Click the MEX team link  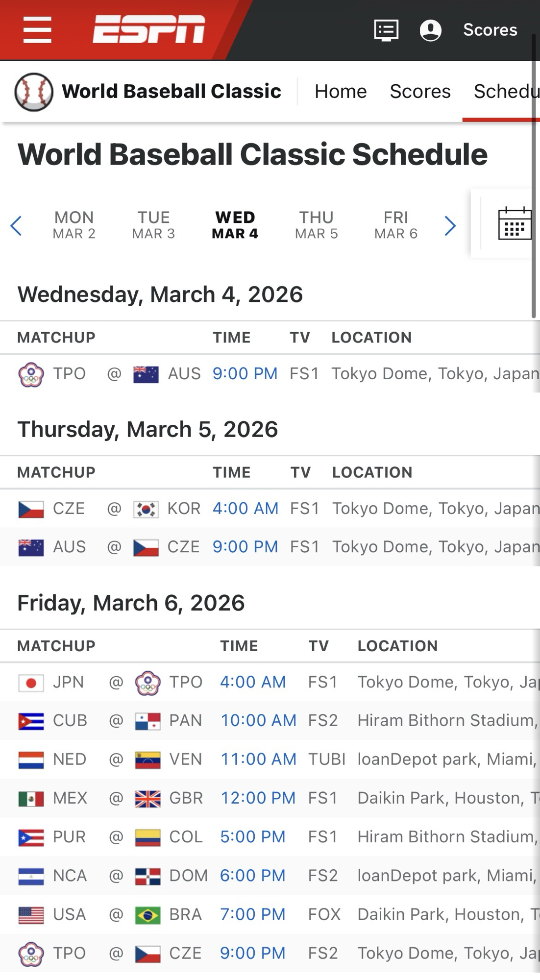(70, 798)
